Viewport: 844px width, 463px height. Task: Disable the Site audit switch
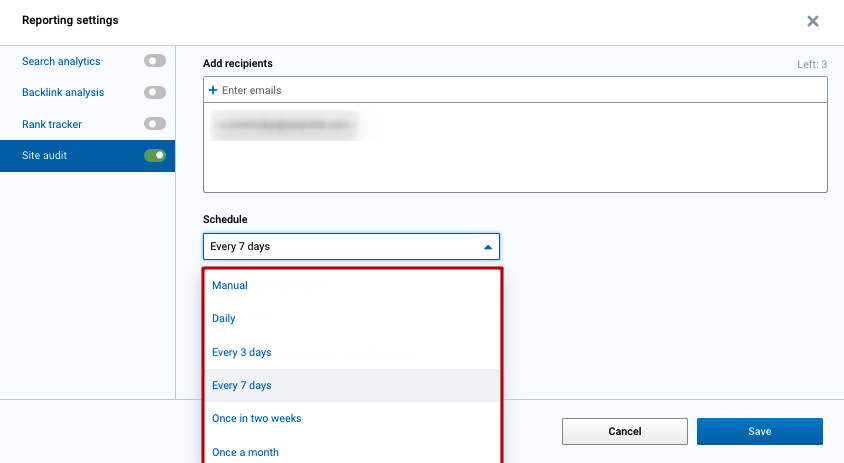154,156
